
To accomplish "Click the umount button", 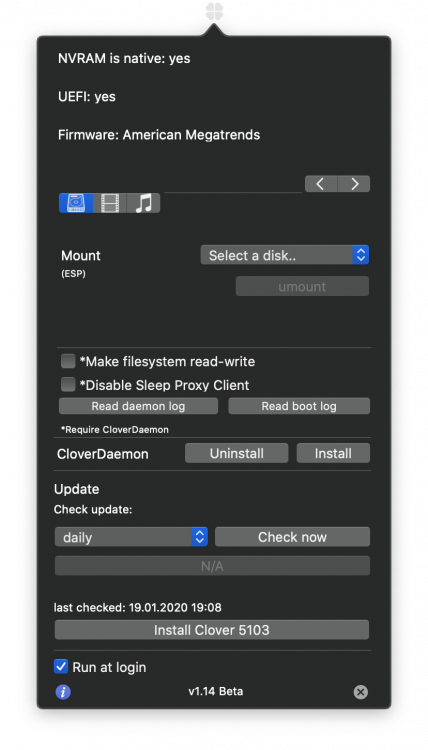I will pos(302,286).
